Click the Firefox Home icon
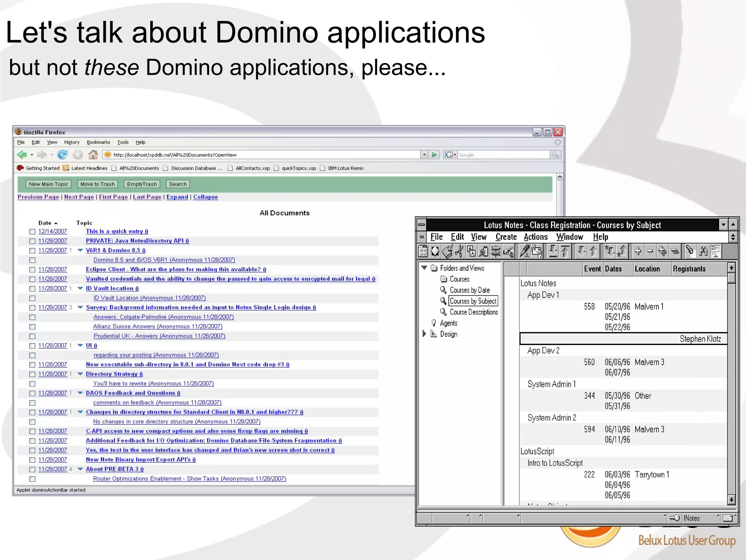746x560 pixels. click(x=93, y=155)
